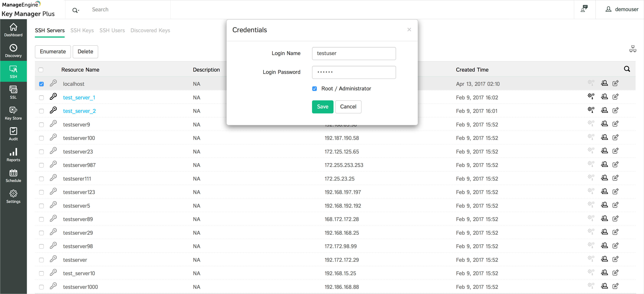Check the localhost server row checkbox
This screenshot has width=644, height=294.
[41, 84]
